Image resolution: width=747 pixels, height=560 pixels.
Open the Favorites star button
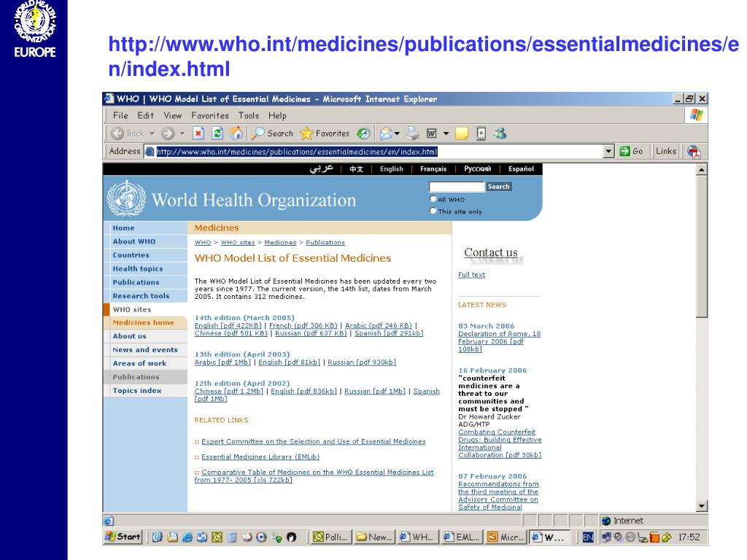(x=325, y=134)
